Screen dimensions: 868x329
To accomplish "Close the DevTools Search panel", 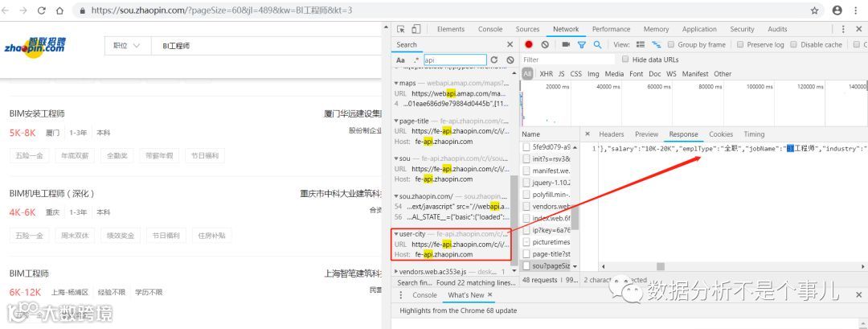I will click(x=510, y=44).
